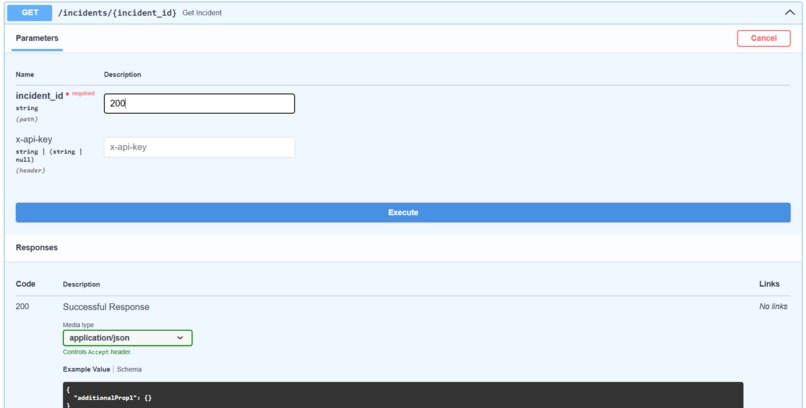806x408 pixels.
Task: Click the x-api-key parameter label
Action: coord(34,139)
